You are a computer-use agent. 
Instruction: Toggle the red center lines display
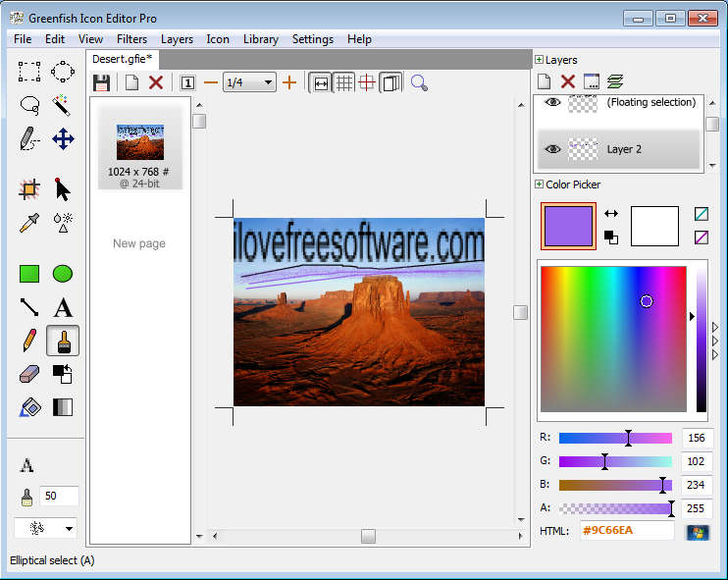click(367, 83)
